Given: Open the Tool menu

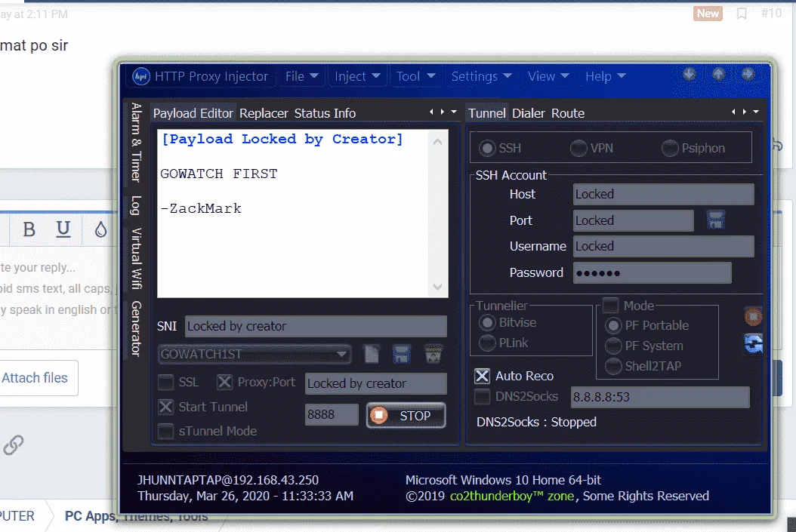Looking at the screenshot, I should pyautogui.click(x=415, y=76).
